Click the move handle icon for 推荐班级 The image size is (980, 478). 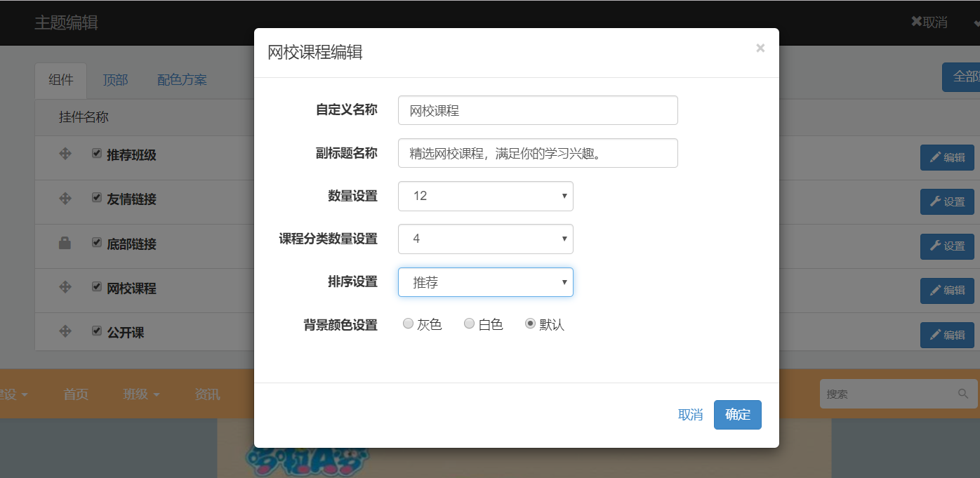click(65, 154)
